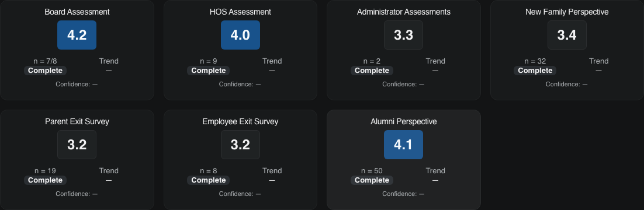Viewport: 644px width, 210px height.
Task: Click the Trend label in Administrator Assessments card
Action: [x=435, y=61]
